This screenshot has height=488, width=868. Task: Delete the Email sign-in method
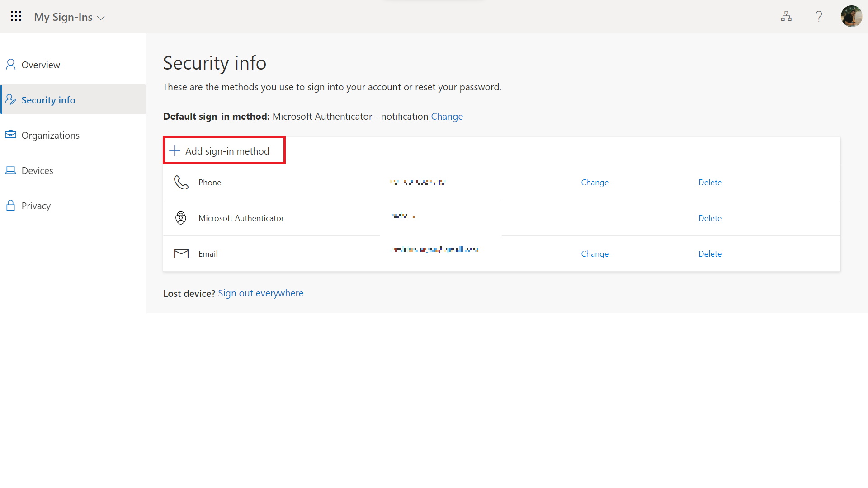(710, 253)
